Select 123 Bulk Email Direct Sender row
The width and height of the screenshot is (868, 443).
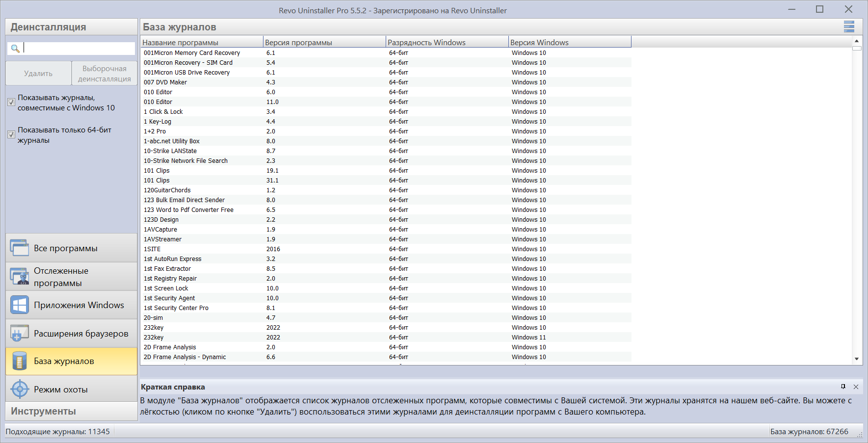[x=386, y=200]
